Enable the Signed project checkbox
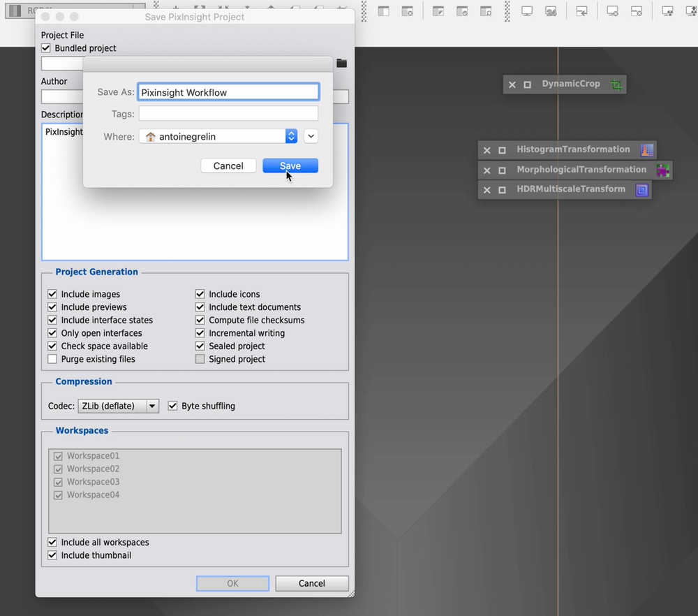Viewport: 698px width, 616px height. [200, 359]
